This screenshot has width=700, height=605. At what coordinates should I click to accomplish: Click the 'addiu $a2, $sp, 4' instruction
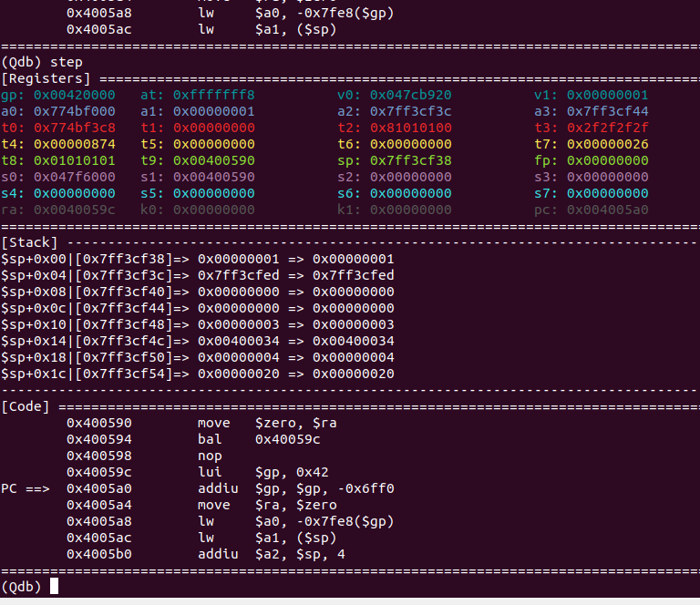tap(272, 555)
